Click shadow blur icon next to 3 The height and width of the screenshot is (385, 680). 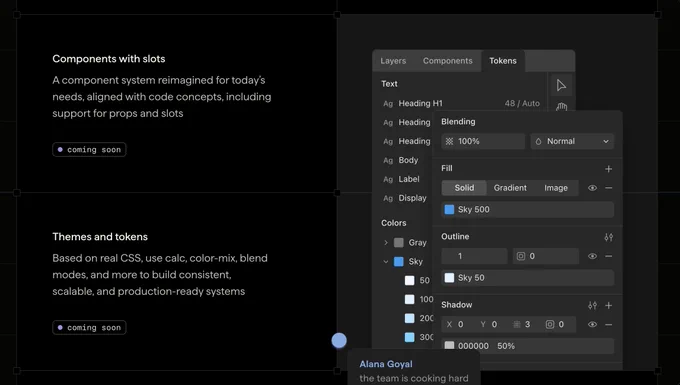(517, 324)
